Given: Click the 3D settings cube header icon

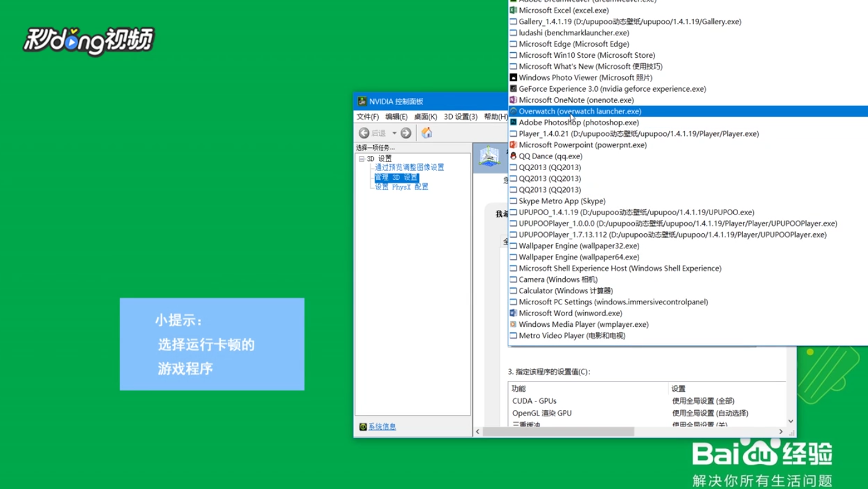Looking at the screenshot, I should point(489,157).
